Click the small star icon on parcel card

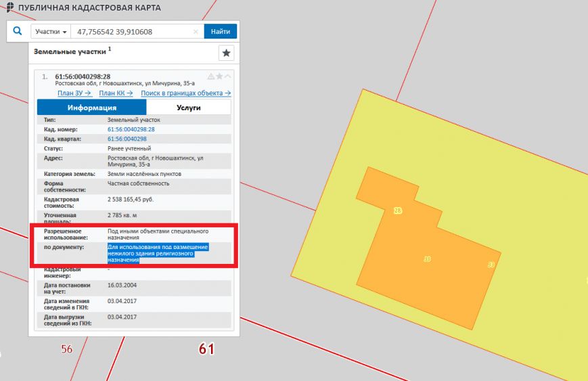(219, 76)
